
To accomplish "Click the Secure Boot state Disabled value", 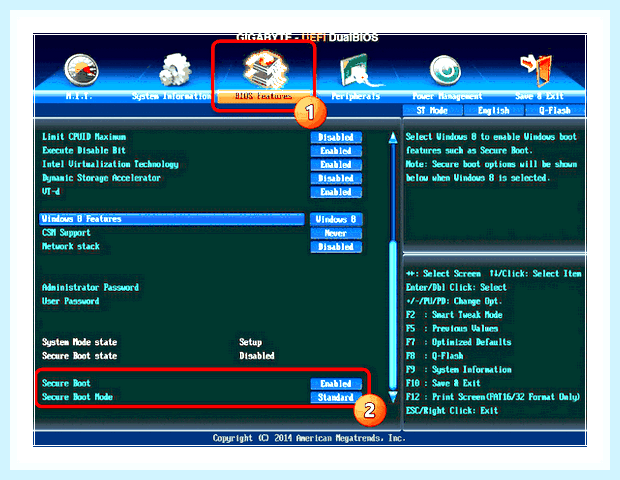I will pyautogui.click(x=257, y=356).
